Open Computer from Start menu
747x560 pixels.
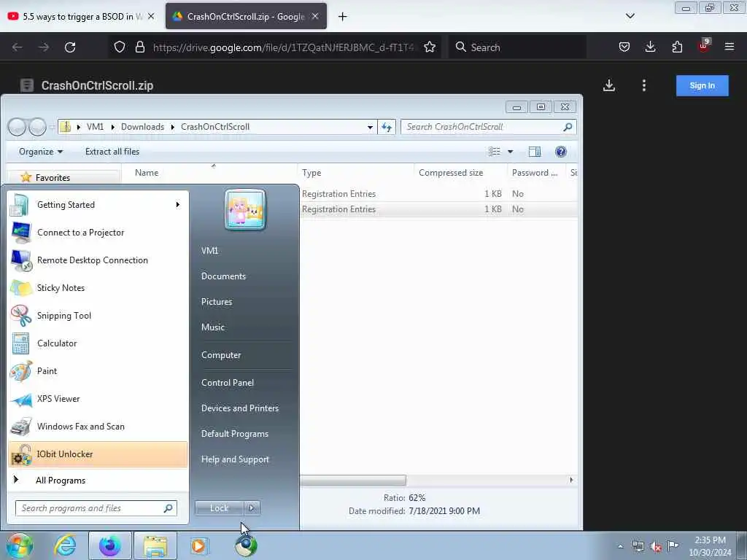[221, 355]
